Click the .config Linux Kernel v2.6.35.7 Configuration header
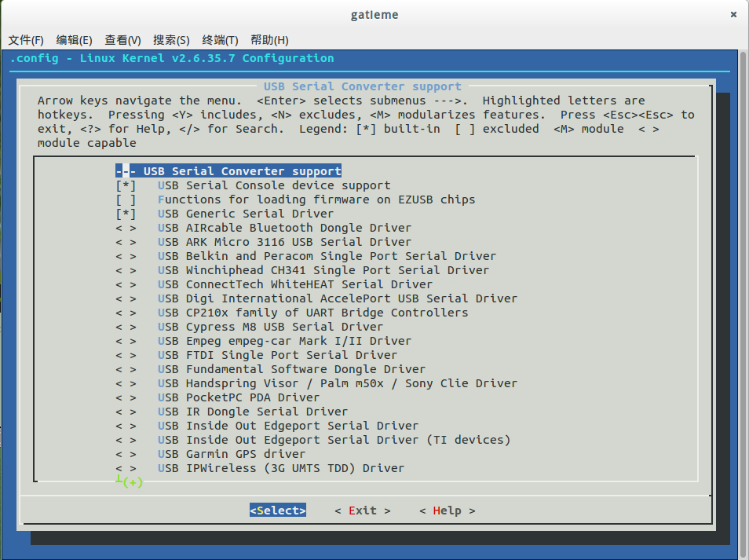Screen dimensions: 749x560 pos(172,58)
